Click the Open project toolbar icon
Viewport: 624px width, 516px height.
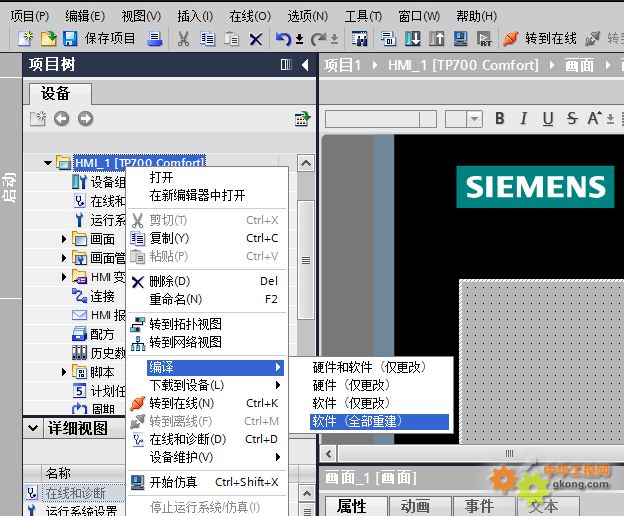49,39
